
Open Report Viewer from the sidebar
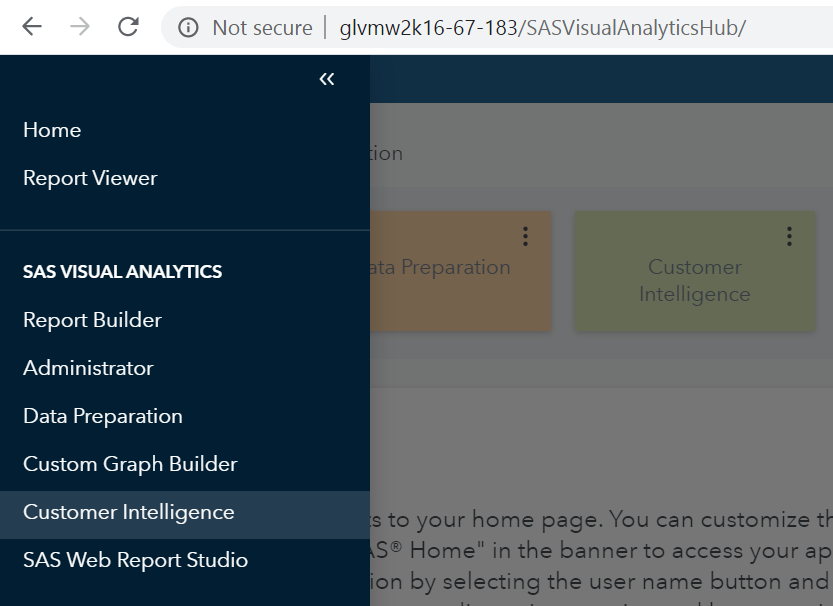tap(90, 177)
